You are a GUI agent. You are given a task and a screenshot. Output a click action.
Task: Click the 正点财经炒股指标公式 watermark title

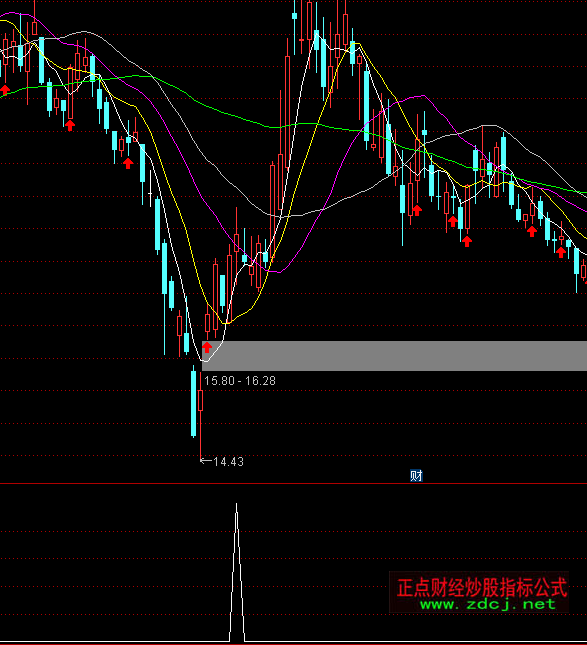(482, 587)
